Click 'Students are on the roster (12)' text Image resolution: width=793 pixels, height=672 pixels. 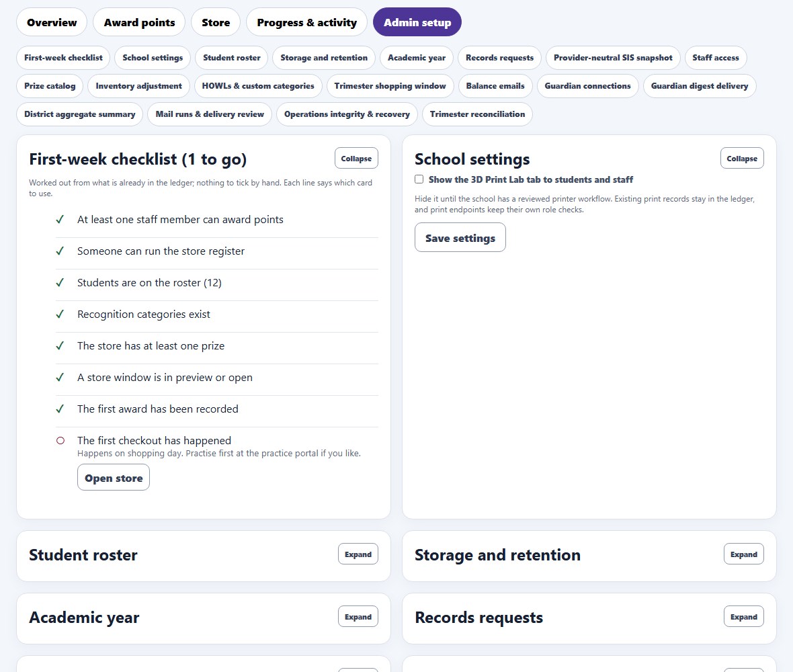coord(149,283)
